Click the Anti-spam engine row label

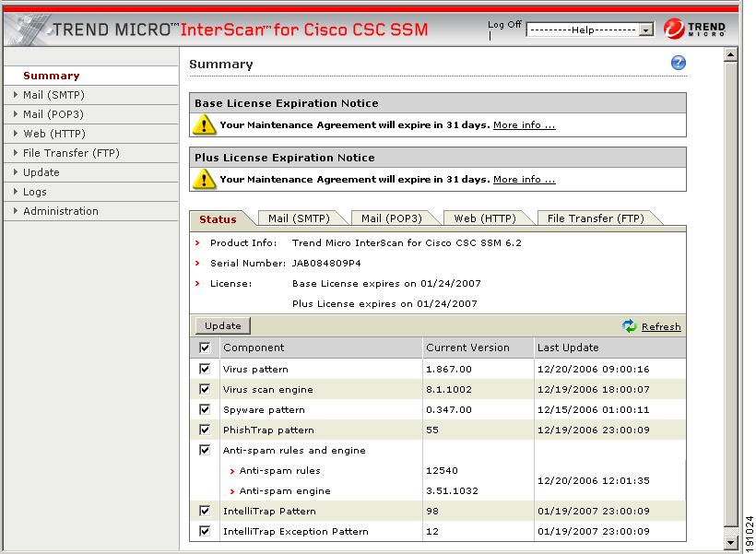[285, 490]
